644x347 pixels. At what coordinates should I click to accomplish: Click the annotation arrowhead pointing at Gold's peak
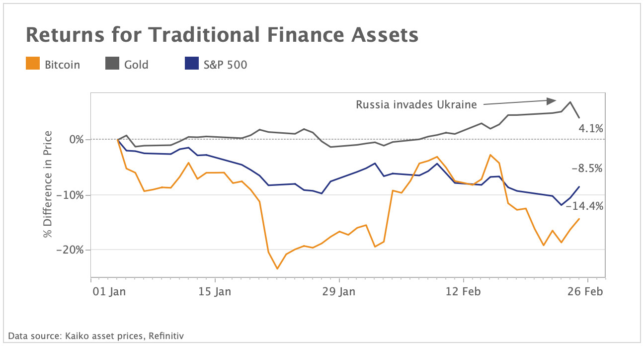[x=551, y=101]
